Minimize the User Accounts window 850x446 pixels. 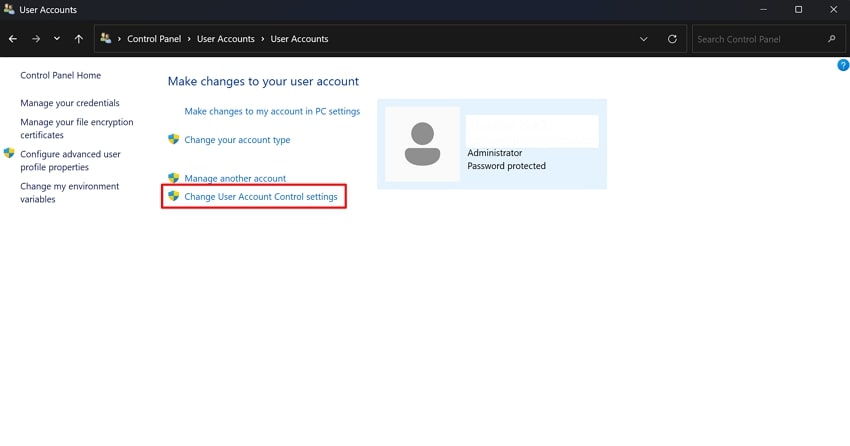tap(763, 9)
